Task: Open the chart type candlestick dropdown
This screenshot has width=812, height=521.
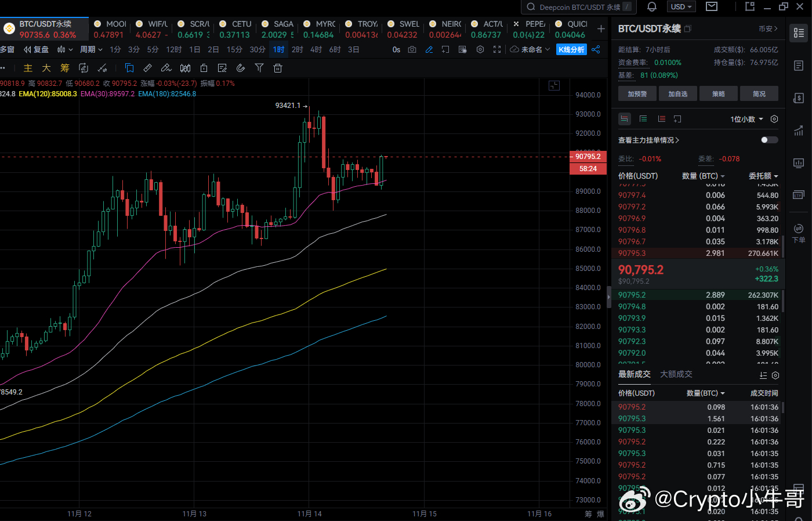Action: pyautogui.click(x=65, y=50)
